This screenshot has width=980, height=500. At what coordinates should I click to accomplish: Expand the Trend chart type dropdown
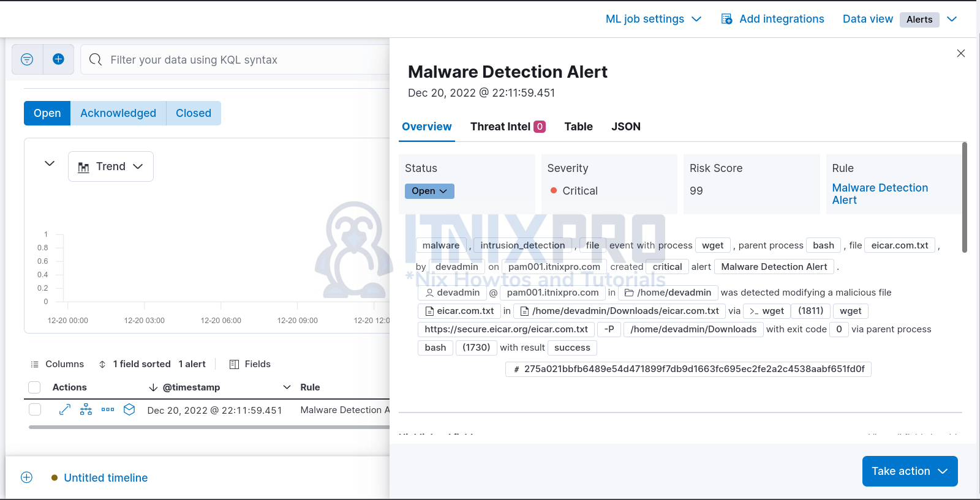point(111,166)
